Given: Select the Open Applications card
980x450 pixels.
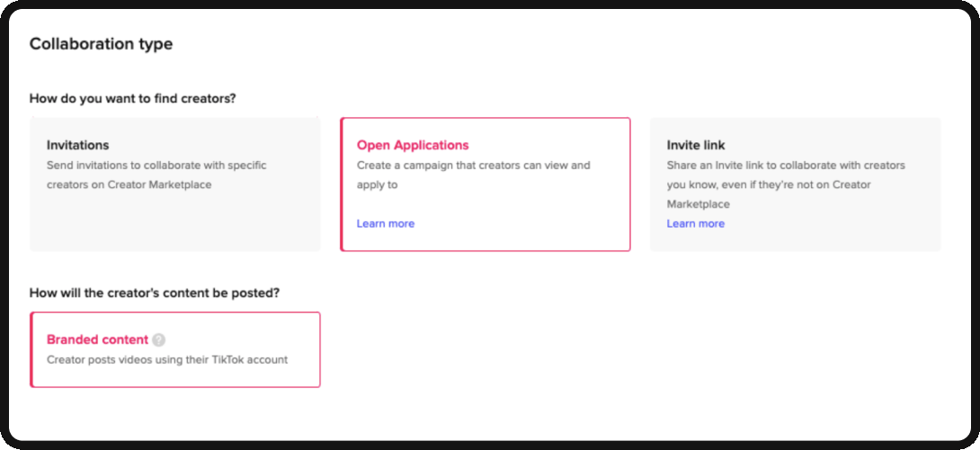Looking at the screenshot, I should (x=485, y=184).
